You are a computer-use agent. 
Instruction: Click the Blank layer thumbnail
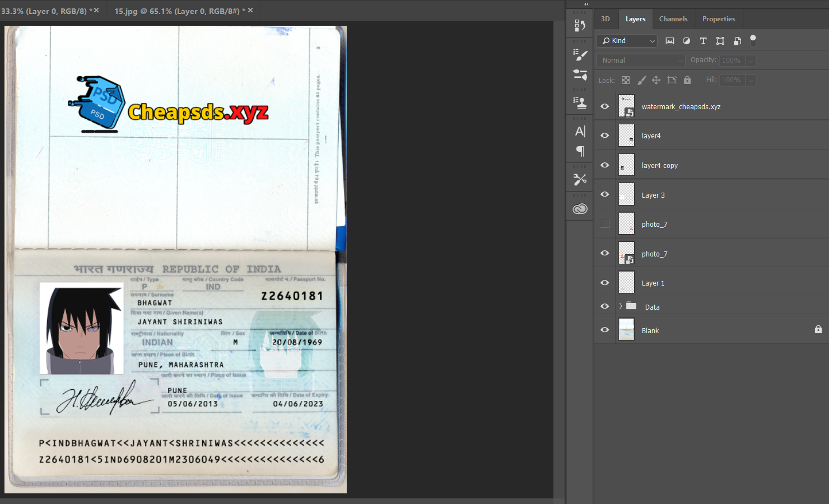point(626,330)
